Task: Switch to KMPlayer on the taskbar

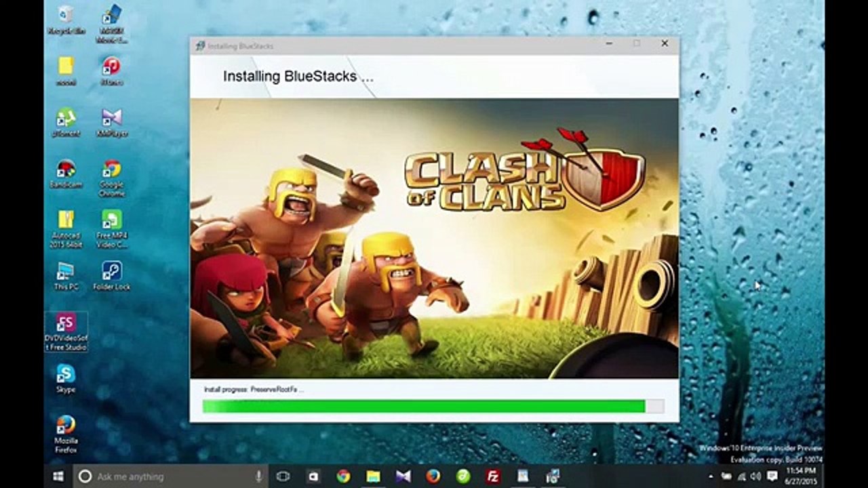Action: pyautogui.click(x=403, y=476)
